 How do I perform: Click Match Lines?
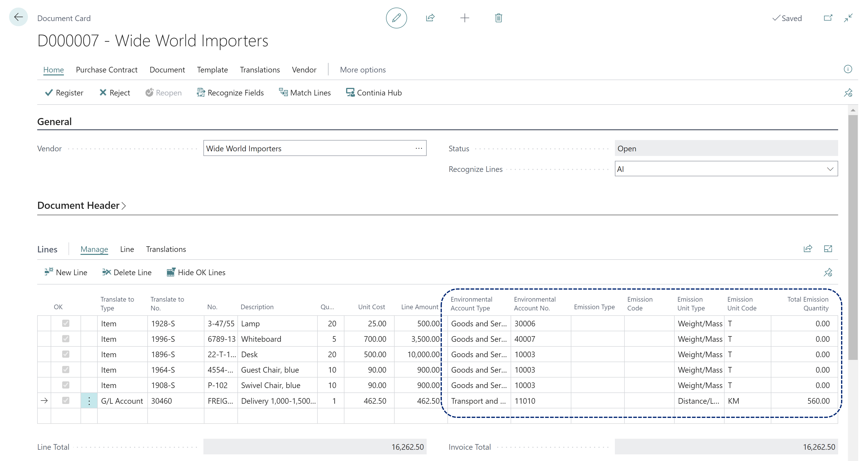[305, 93]
